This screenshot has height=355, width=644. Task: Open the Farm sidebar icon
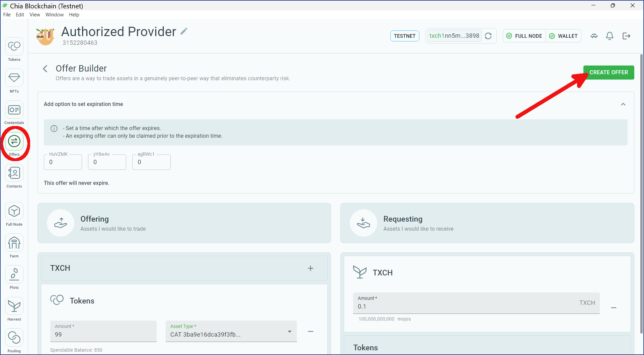(x=14, y=246)
